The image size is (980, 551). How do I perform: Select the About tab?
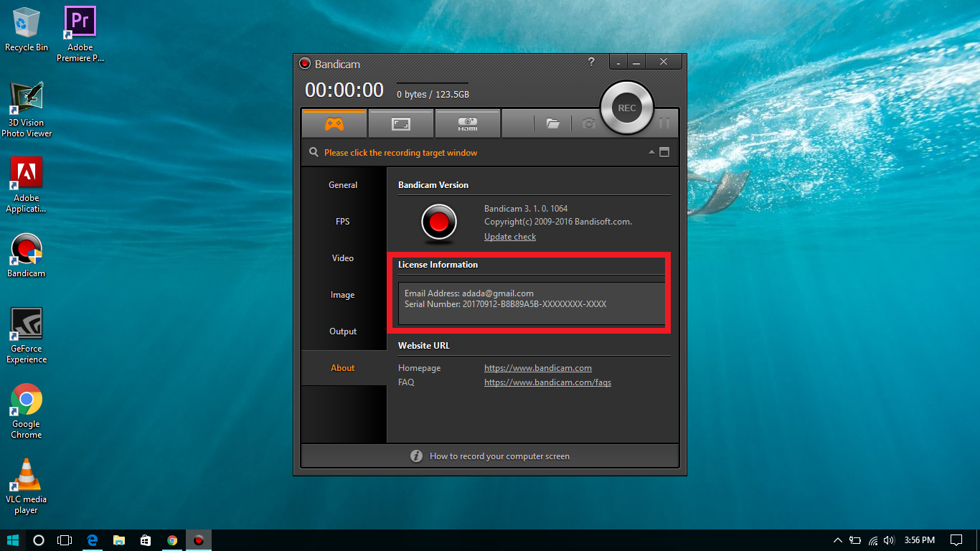[x=343, y=368]
